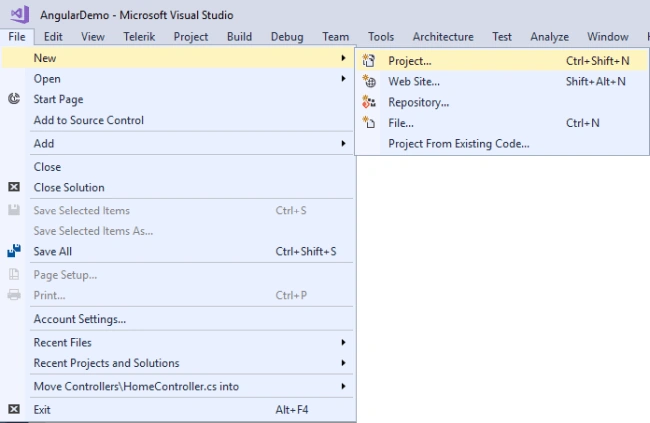
Task: Click the Save All floppy disks icon
Action: tap(14, 251)
